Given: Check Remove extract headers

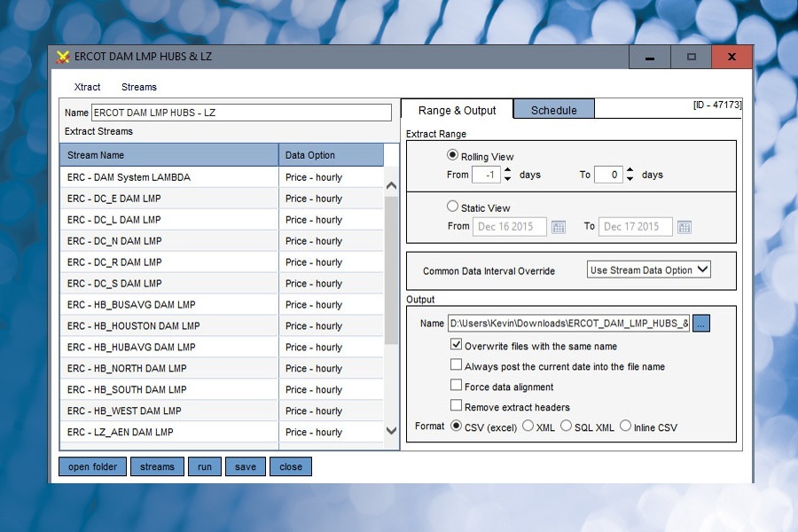Looking at the screenshot, I should click(456, 406).
